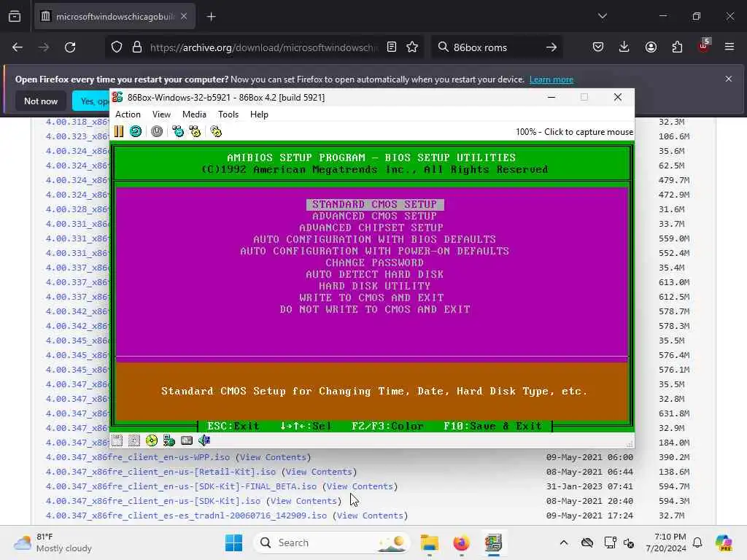
Task: Select CHANGE PASSWORD in BIOS menu
Action: pos(374,262)
